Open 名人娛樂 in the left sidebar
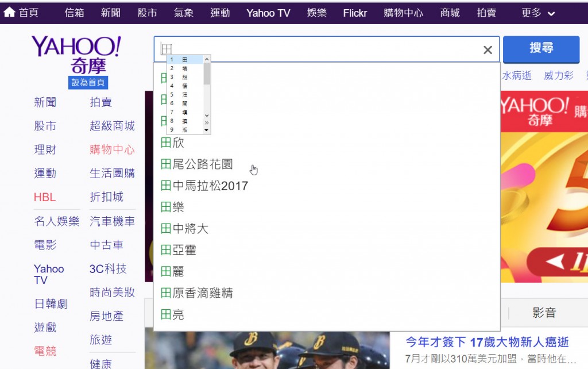The width and height of the screenshot is (588, 369). click(57, 221)
